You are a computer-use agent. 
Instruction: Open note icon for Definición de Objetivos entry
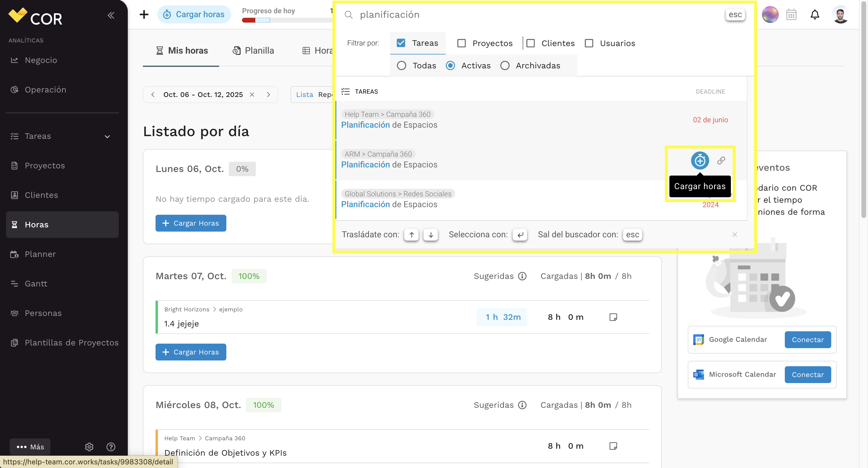point(613,446)
